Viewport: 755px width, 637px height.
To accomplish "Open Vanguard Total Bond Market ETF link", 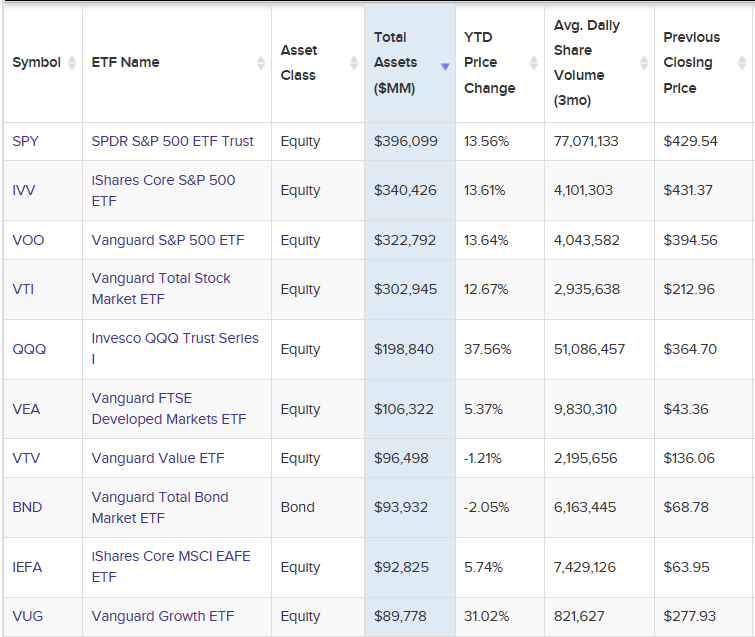I will pyautogui.click(x=160, y=507).
